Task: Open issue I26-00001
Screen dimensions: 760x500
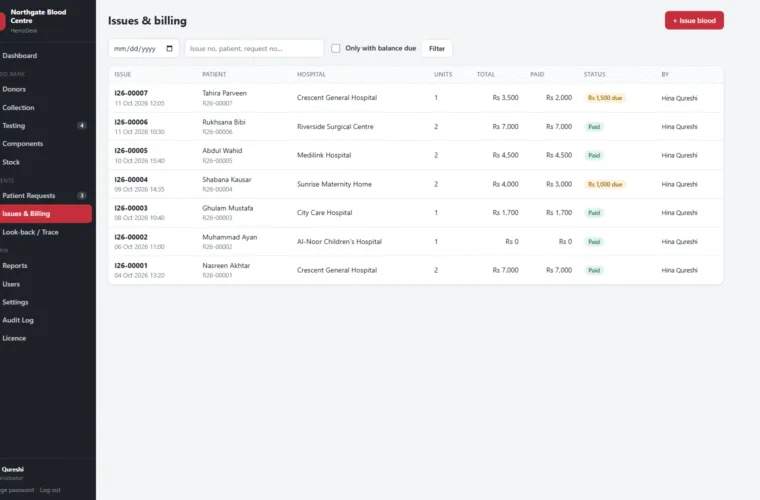Action: point(131,266)
